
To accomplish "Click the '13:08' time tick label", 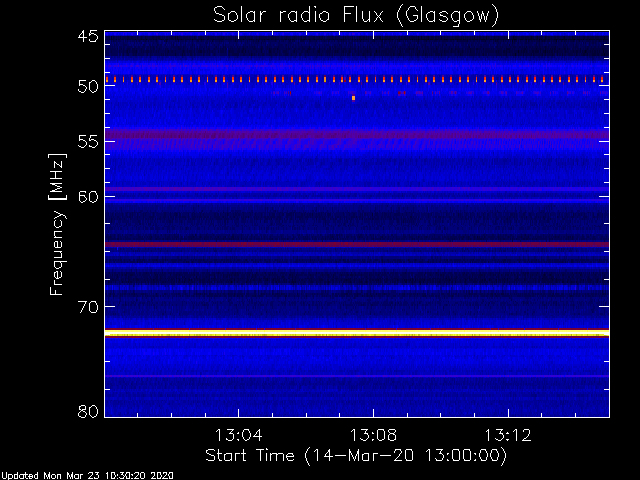I will (373, 435).
